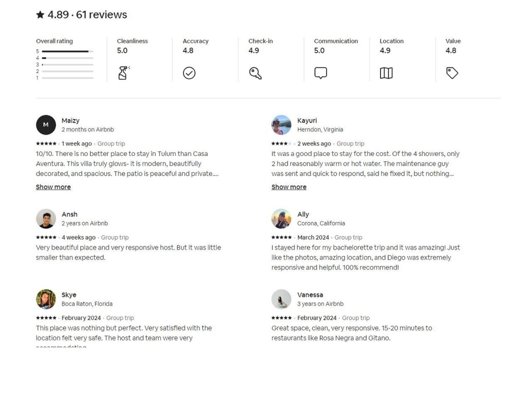
Task: Expand Kayuri's review with Show more
Action: pos(289,187)
